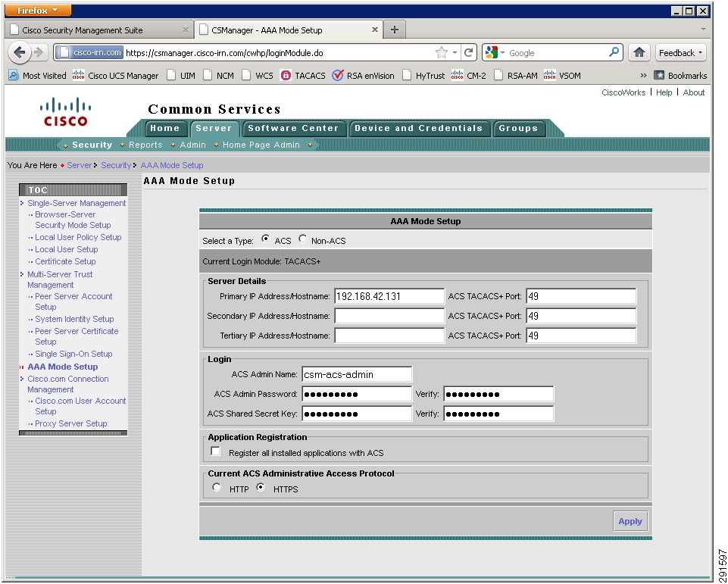Viewport: 728px width, 584px height.
Task: Open the browser home page icon
Action: coord(639,52)
